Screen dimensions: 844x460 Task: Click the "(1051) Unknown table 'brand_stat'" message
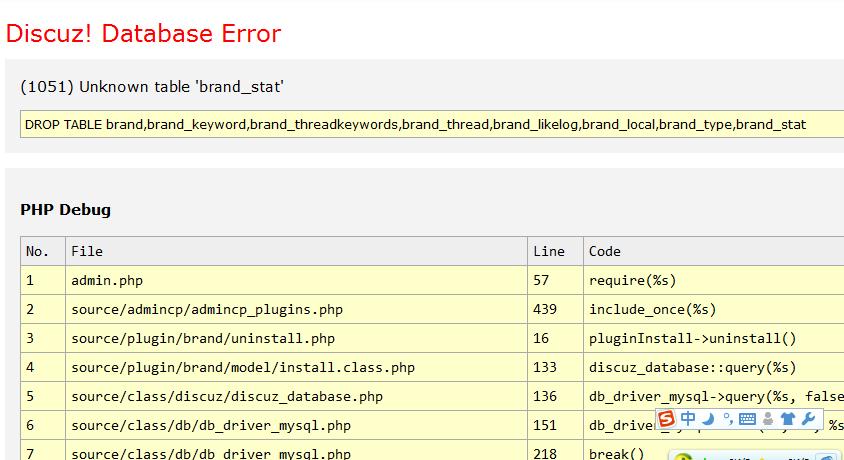[152, 87]
